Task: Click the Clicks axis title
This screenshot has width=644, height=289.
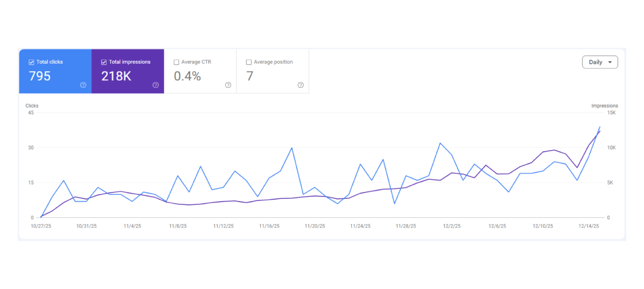Action: point(32,106)
